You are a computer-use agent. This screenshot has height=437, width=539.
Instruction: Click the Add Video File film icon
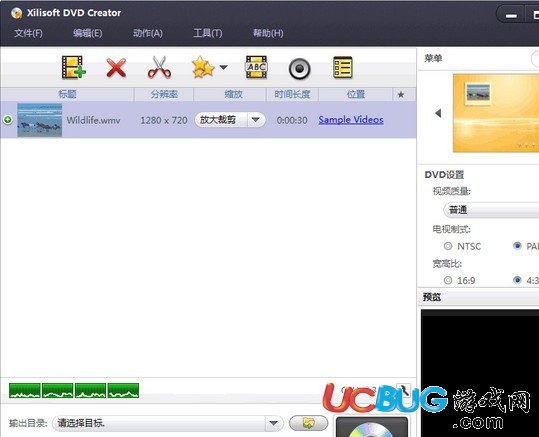74,67
